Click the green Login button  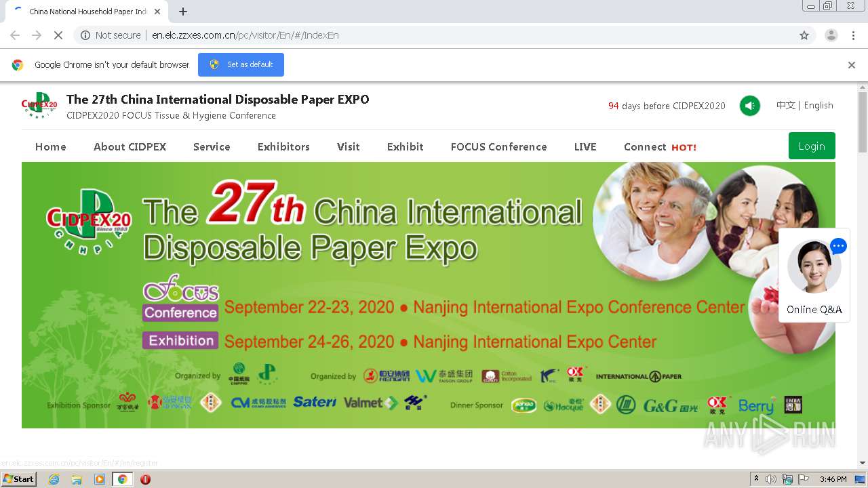[x=812, y=146]
